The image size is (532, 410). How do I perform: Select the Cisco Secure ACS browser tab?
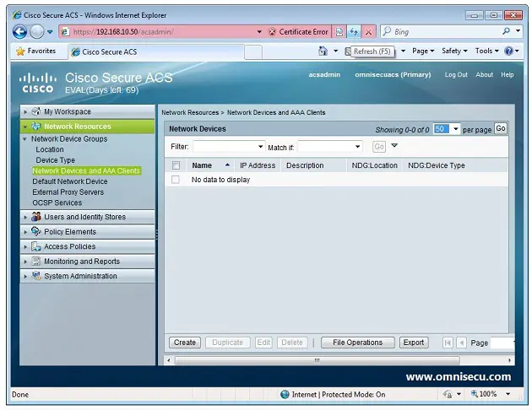156,51
